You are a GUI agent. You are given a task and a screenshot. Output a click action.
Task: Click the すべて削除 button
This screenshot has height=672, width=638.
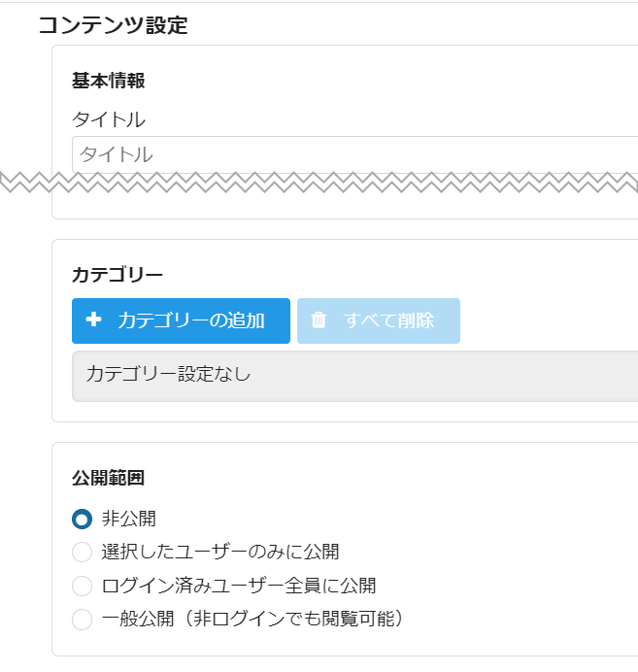[x=379, y=320]
